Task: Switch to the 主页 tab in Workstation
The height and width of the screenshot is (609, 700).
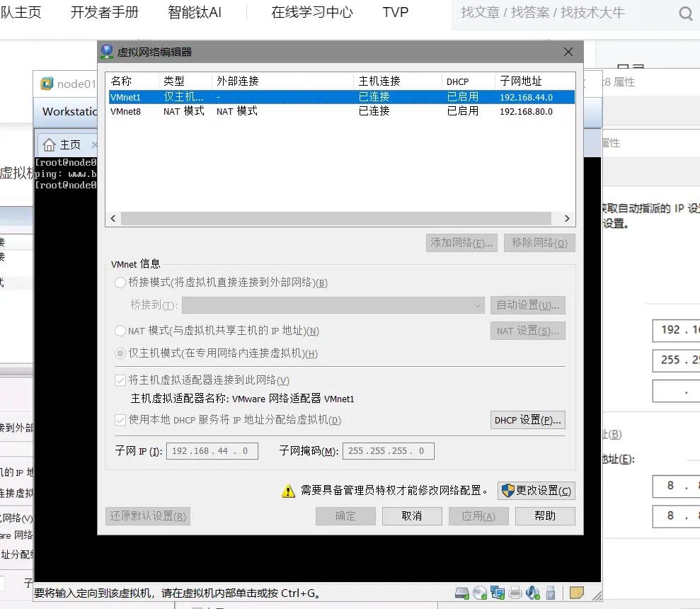Action: 68,144
